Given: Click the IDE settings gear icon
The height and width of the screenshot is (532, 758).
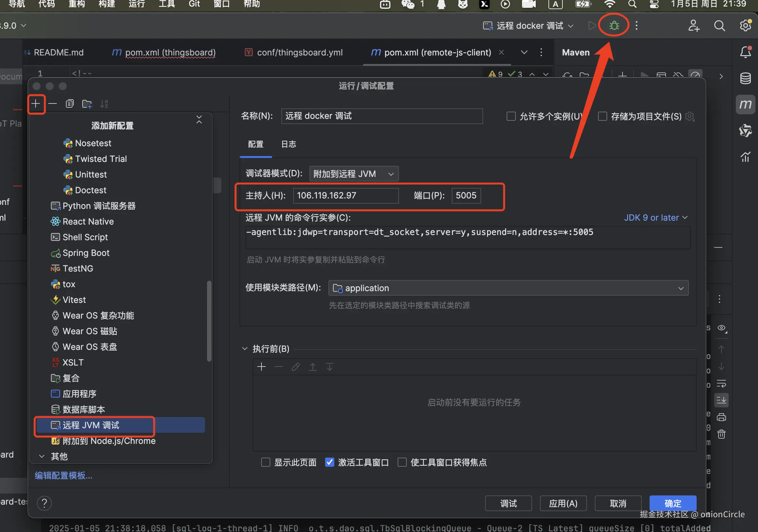Looking at the screenshot, I should (745, 25).
